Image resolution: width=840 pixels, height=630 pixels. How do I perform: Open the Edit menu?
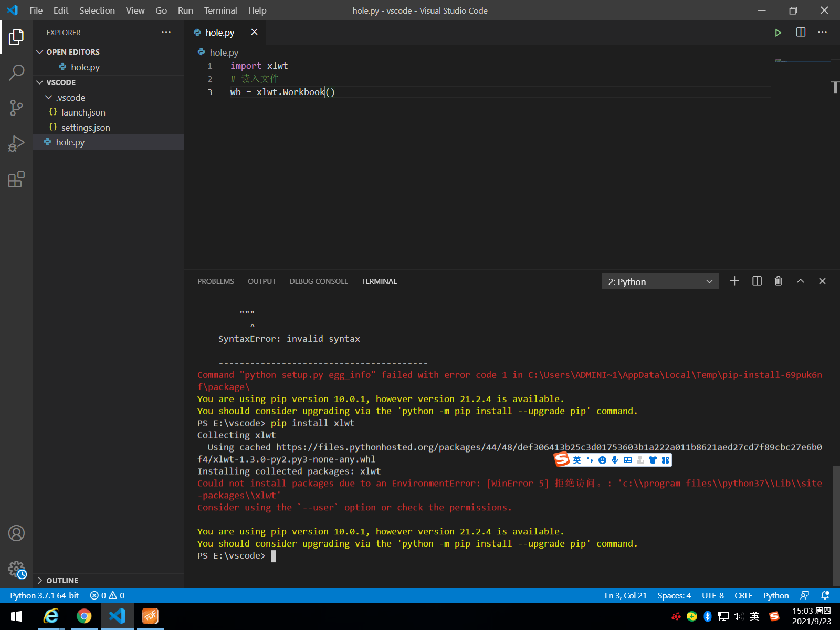coord(61,10)
